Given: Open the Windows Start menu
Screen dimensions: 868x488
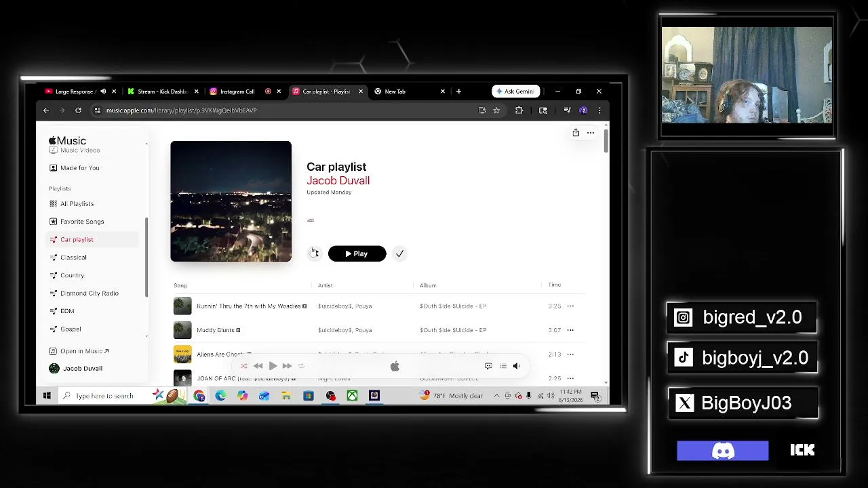Looking at the screenshot, I should click(47, 396).
